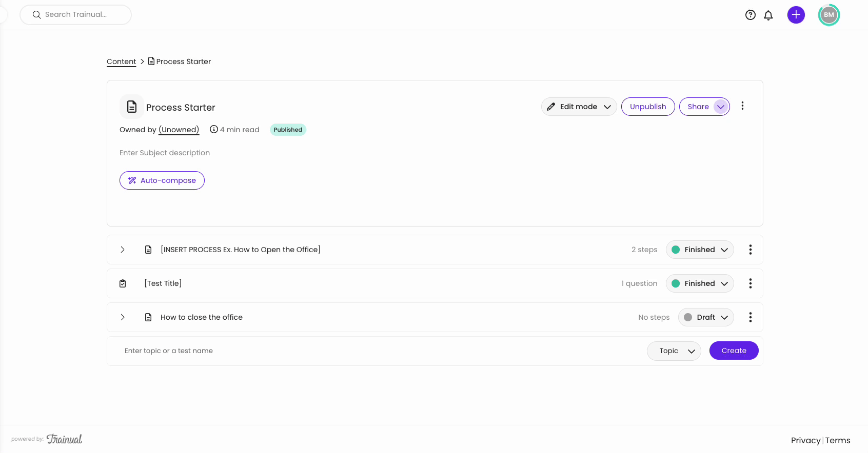Open the Finished status dropdown for Test Title
This screenshot has width=868, height=453.
click(x=700, y=283)
